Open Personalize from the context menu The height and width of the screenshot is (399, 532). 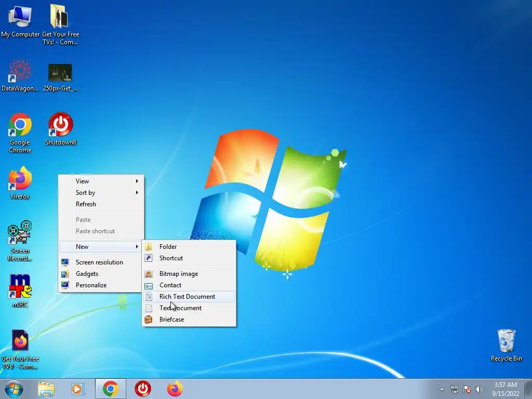101,285
